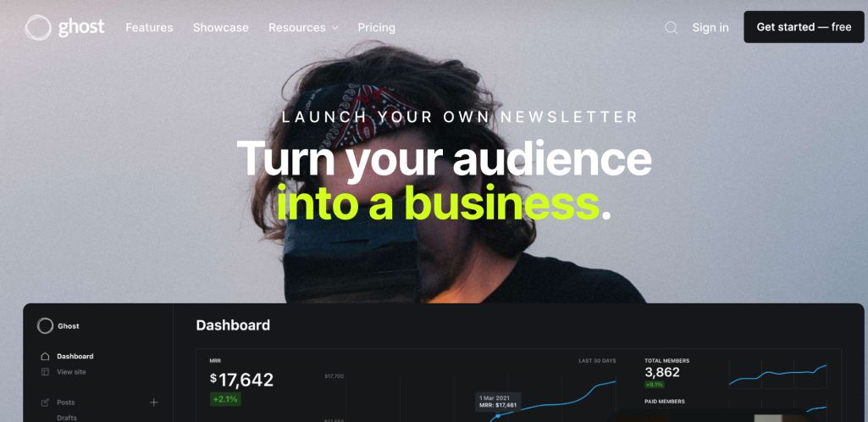Image resolution: width=868 pixels, height=422 pixels.
Task: Click the Dashboard home icon in sidebar
Action: coord(46,356)
